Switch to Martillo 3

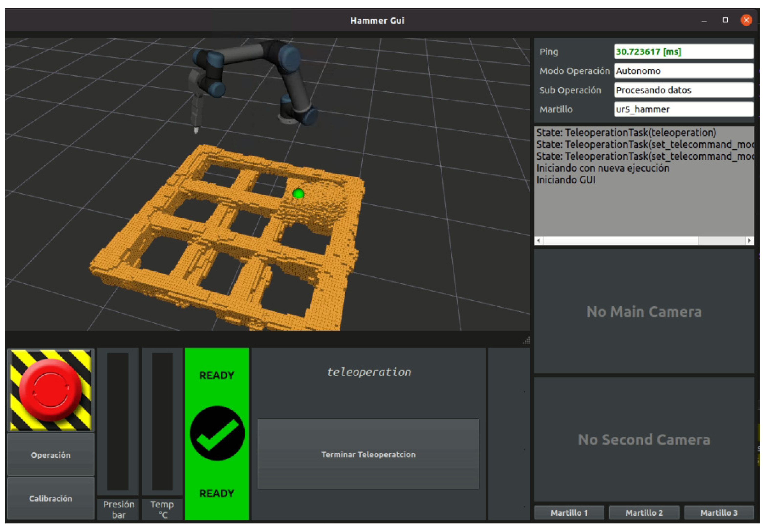pos(719,513)
